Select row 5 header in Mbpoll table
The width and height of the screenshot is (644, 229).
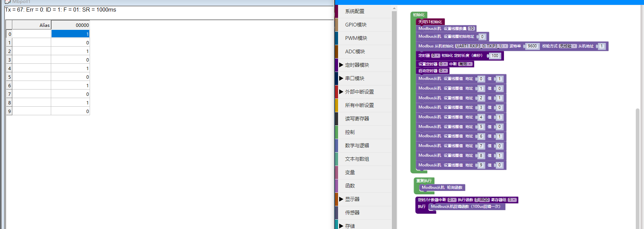point(9,77)
